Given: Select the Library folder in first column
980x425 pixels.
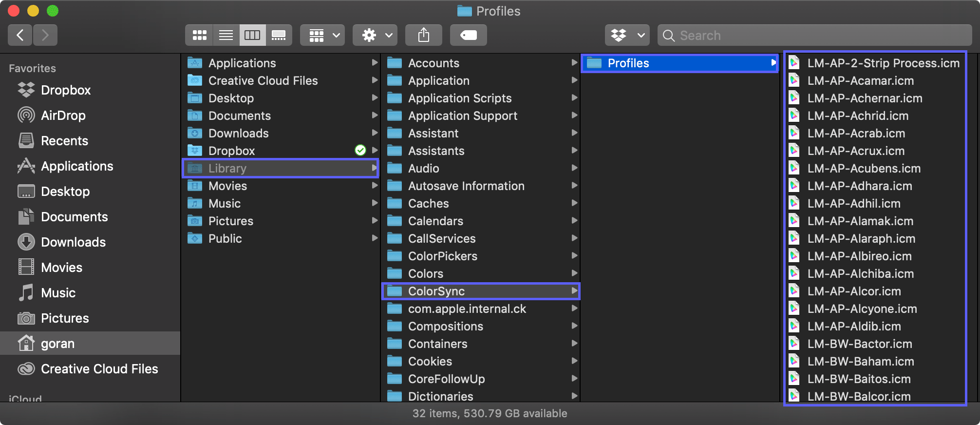Looking at the screenshot, I should tap(281, 168).
